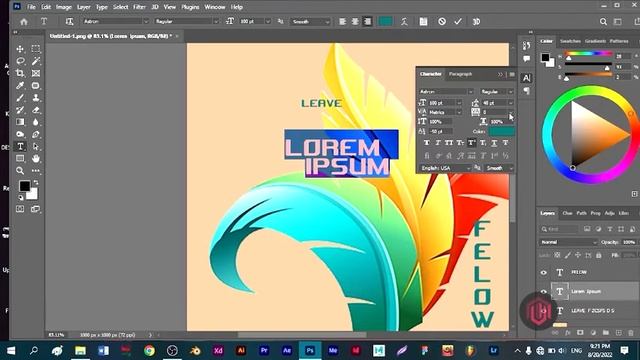
Task: Select the Pen tool
Action: [36, 134]
